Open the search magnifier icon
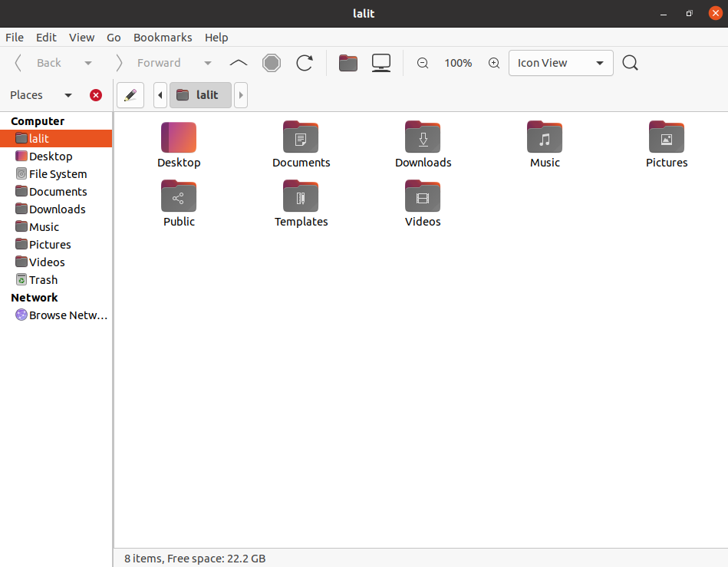 click(630, 63)
